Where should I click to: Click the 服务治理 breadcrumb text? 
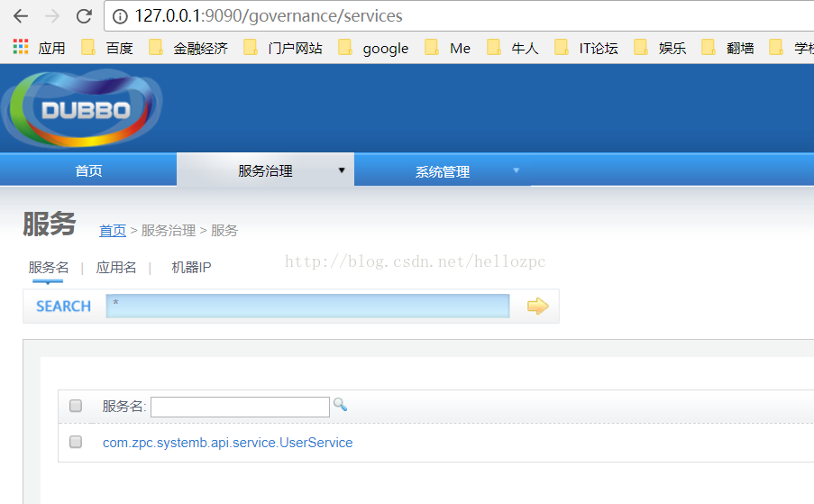tap(169, 231)
